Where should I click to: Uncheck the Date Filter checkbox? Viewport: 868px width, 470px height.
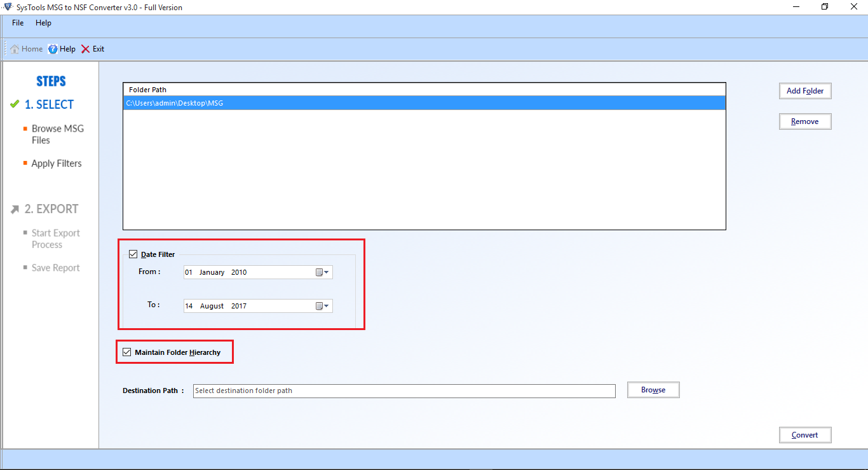tap(133, 254)
